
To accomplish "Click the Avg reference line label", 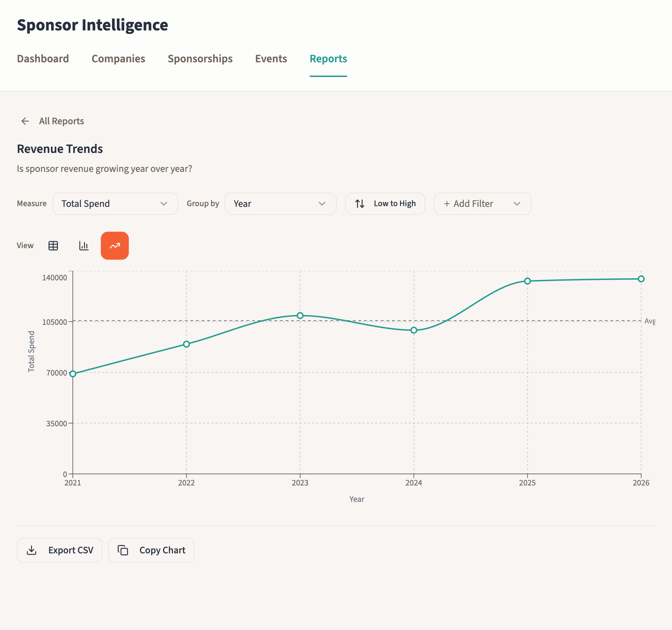I will point(650,321).
